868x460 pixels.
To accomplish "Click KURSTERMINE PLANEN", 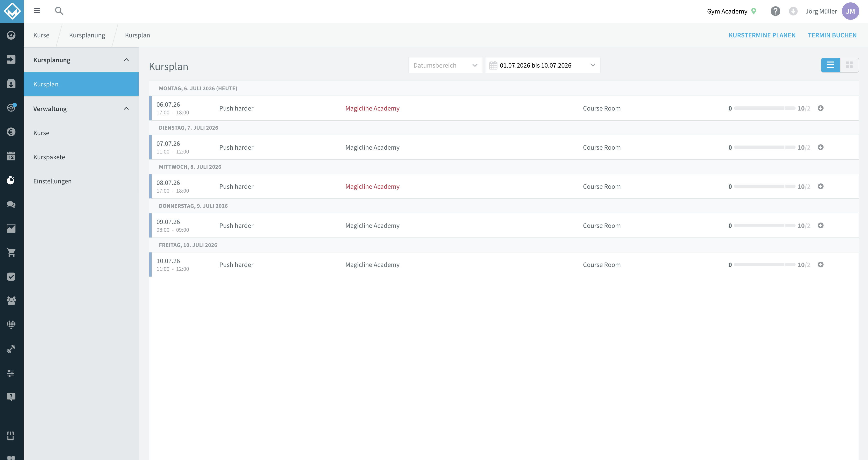I will [762, 35].
